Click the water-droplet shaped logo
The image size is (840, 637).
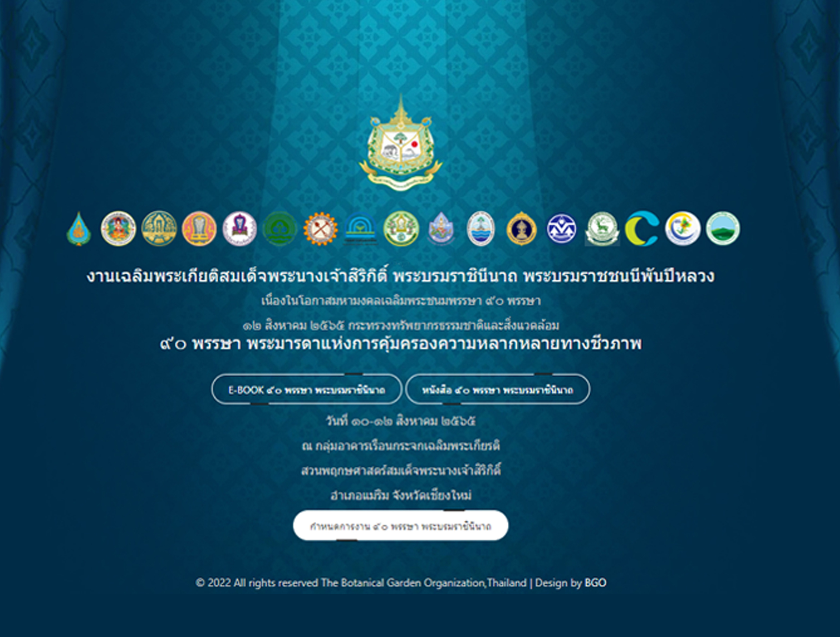[x=79, y=229]
